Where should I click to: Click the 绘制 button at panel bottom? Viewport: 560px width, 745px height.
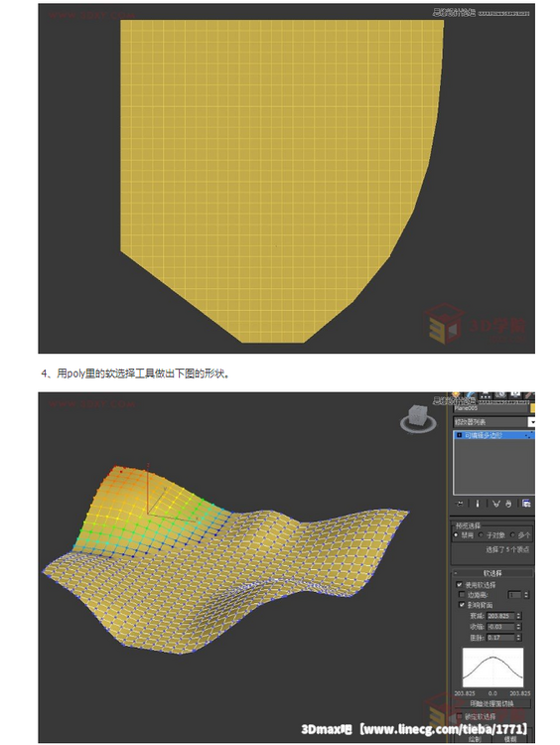point(474,739)
